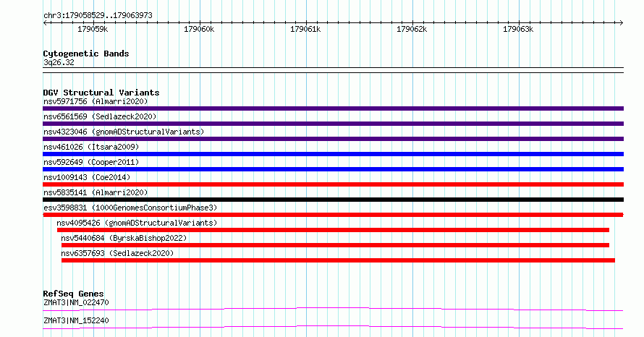The height and width of the screenshot is (337, 644).
Task: Click the blue nsv461026 Itsara2009 variant bar
Action: [x=333, y=154]
